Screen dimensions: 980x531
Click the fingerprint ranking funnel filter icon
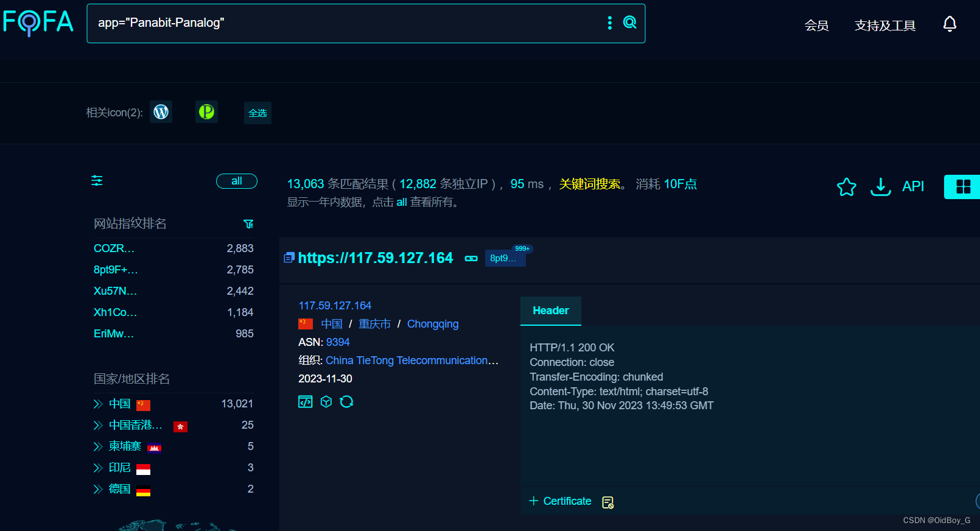point(248,224)
